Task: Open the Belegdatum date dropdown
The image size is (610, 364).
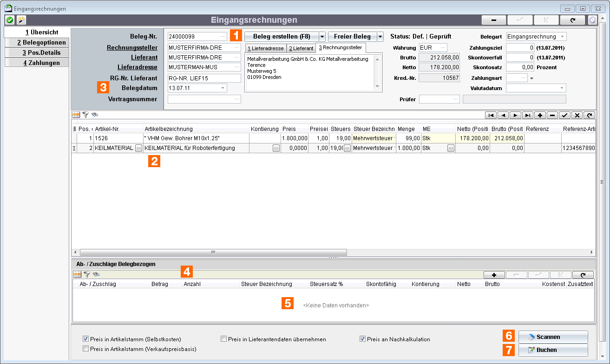Action: (x=223, y=88)
